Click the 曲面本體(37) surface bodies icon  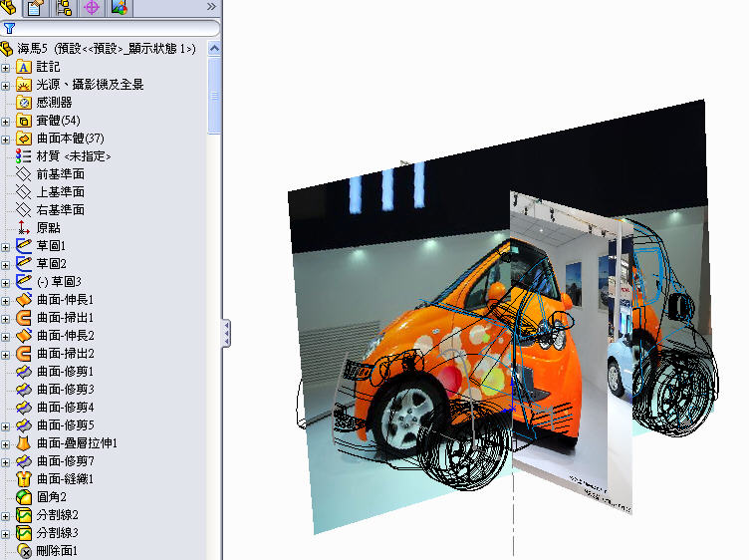pyautogui.click(x=24, y=139)
